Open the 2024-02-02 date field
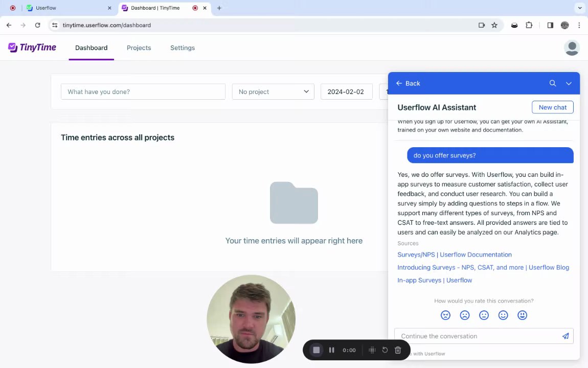588x368 pixels. (347, 91)
